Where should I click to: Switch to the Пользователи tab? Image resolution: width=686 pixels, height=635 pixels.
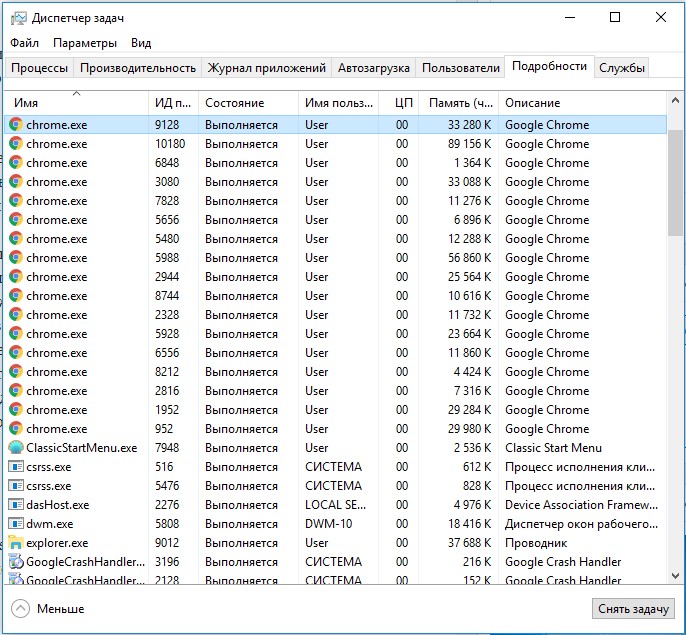tap(461, 68)
